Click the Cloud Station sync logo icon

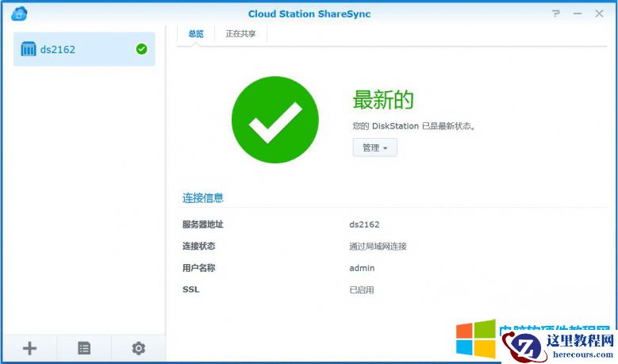(20, 13)
